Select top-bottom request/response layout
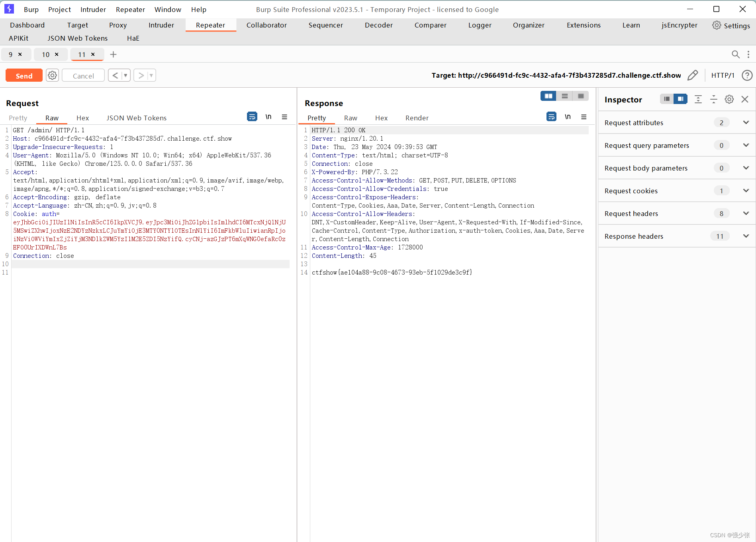The height and width of the screenshot is (542, 756). click(565, 96)
